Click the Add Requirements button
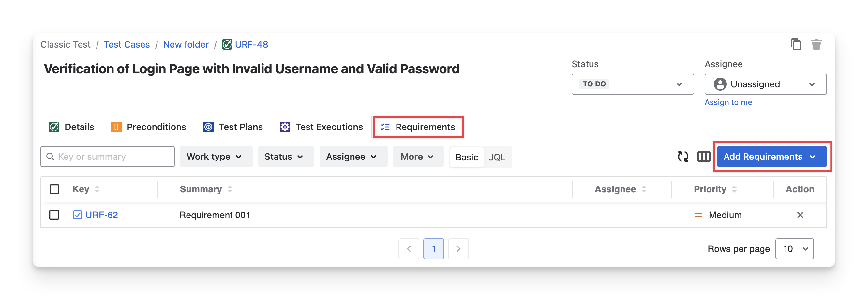This screenshot has width=868, height=300. click(x=771, y=157)
